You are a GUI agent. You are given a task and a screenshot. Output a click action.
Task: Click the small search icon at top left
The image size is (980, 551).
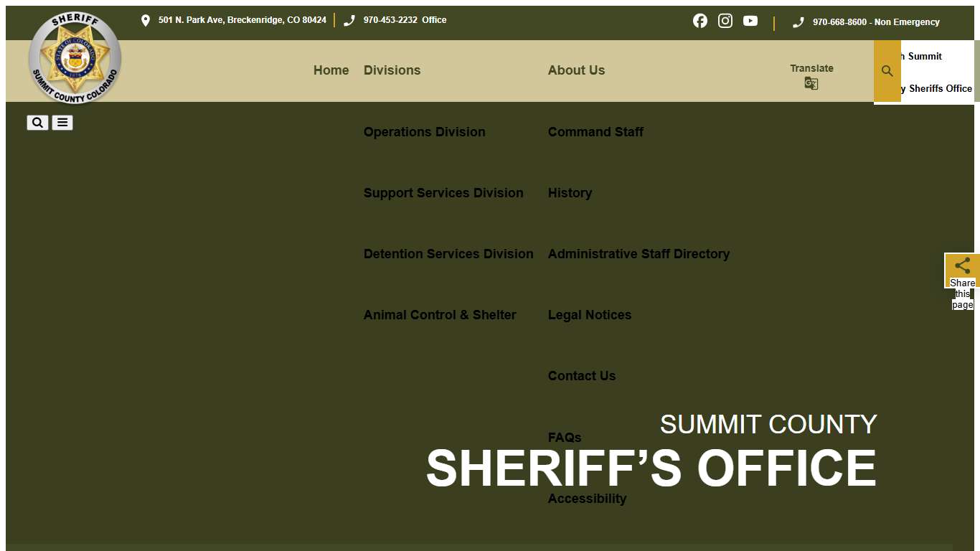tap(37, 122)
